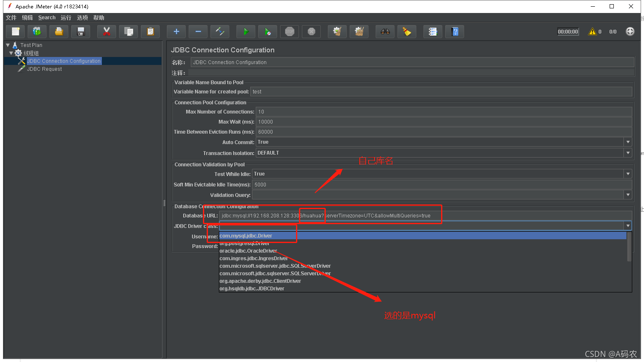Select JDBC Connection Configuration in tree
This screenshot has width=644, height=362.
click(64, 61)
